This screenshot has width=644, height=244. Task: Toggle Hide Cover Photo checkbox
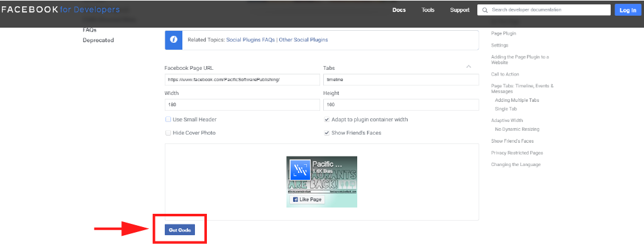[168, 133]
